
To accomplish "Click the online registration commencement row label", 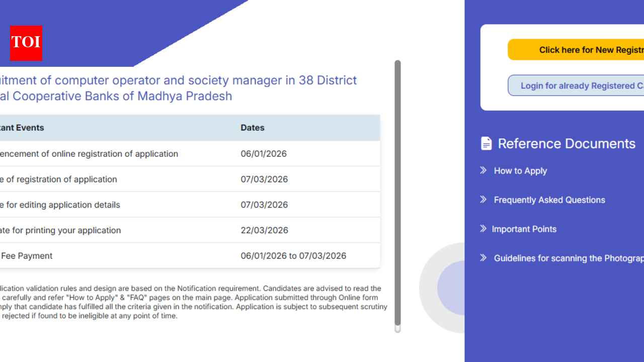I will [88, 154].
